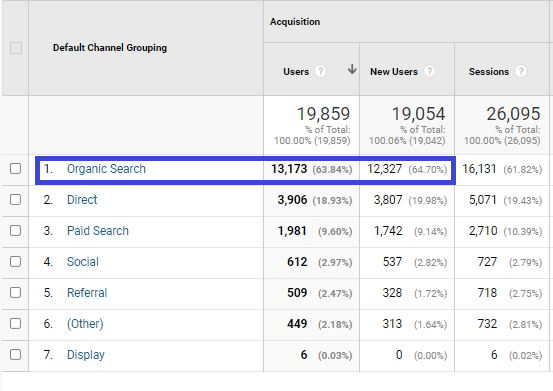553x391 pixels.
Task: Open the Organic Search channel link
Action: tap(106, 169)
